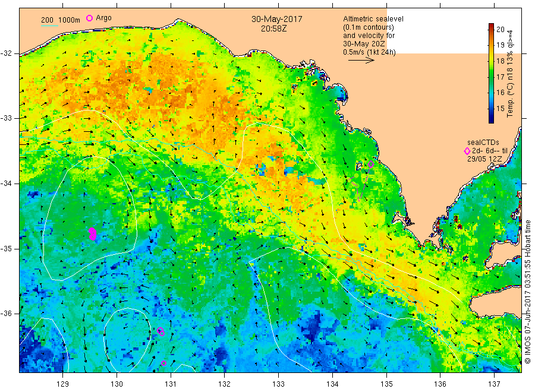Click the 135 longitude axis label
Viewport: 535px width, 392px height.
tap(386, 384)
